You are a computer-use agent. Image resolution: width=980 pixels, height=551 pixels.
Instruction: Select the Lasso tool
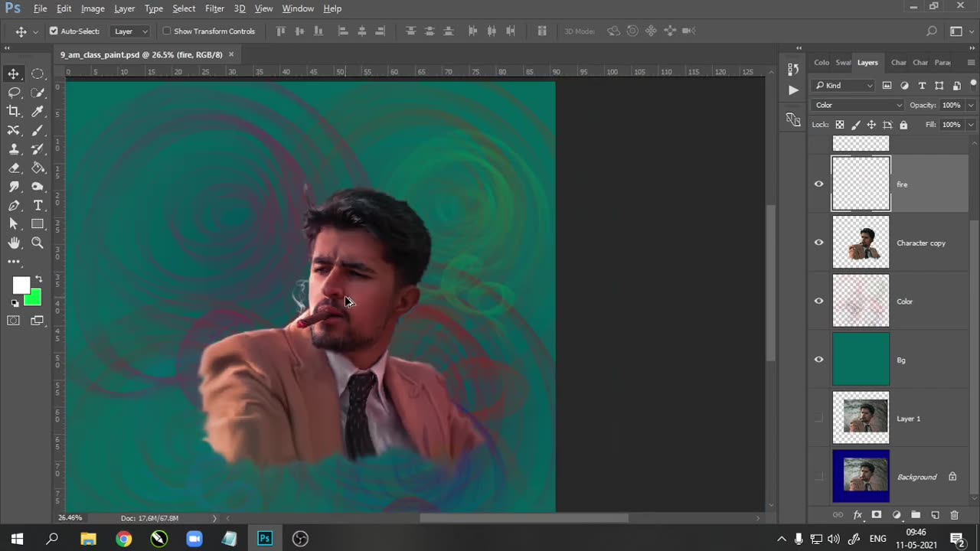(14, 93)
